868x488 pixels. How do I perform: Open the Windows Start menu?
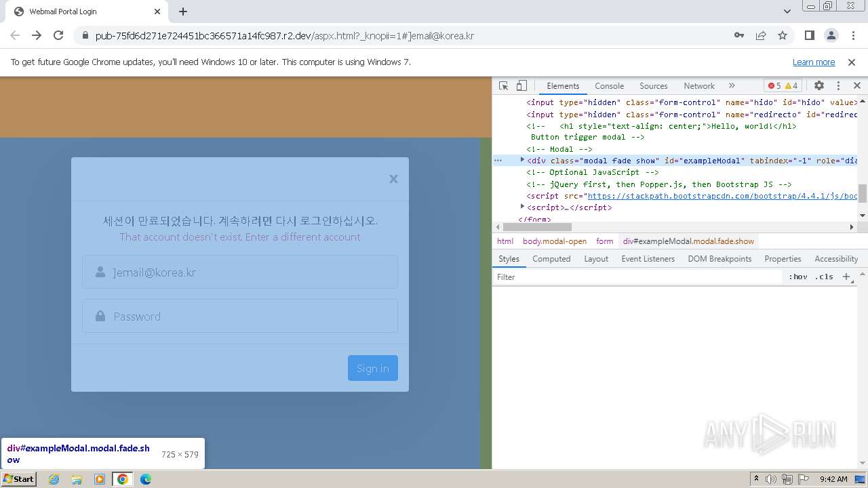[19, 479]
